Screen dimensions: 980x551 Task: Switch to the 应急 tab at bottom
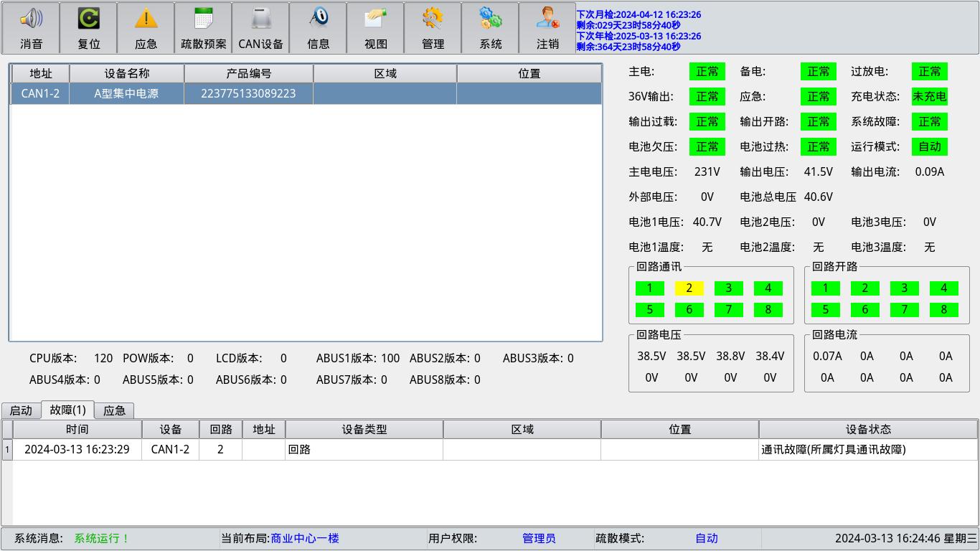(114, 410)
